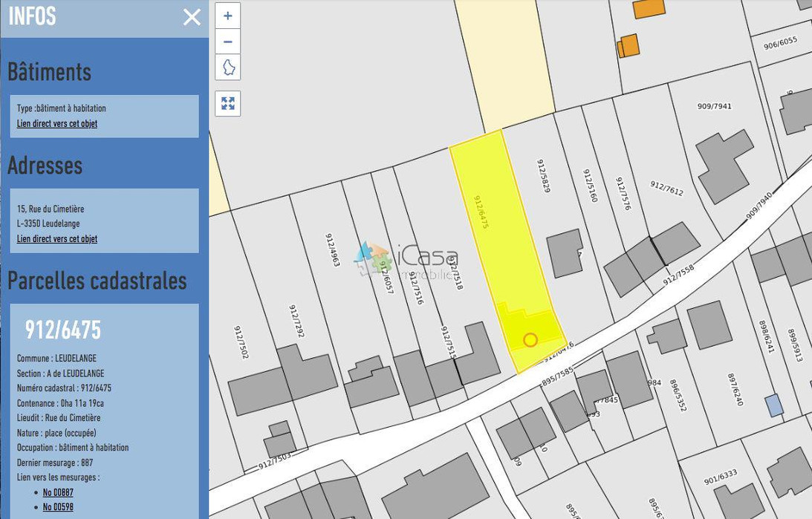Open the Lien direct link under Adresses
The height and width of the screenshot is (519, 812).
coord(56,238)
